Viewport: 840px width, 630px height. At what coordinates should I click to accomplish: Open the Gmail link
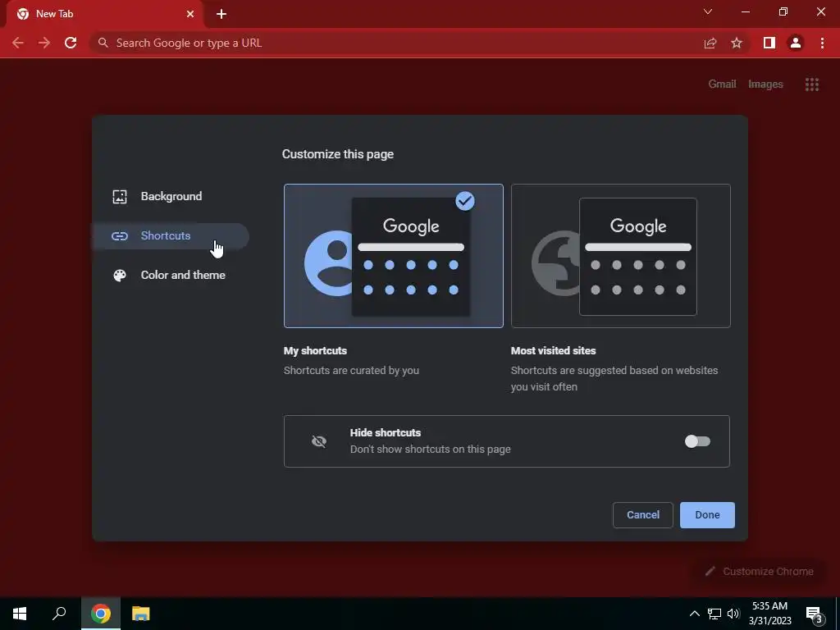click(722, 84)
